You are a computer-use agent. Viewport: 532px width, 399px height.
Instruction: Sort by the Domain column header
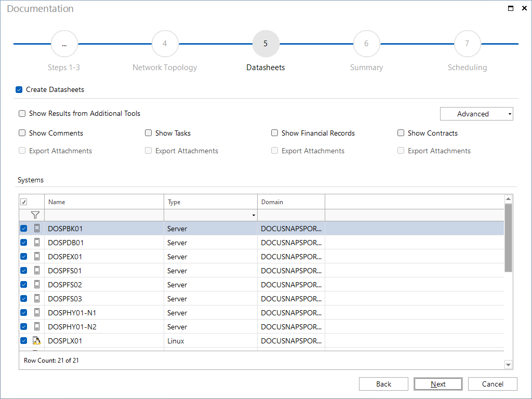[x=291, y=202]
